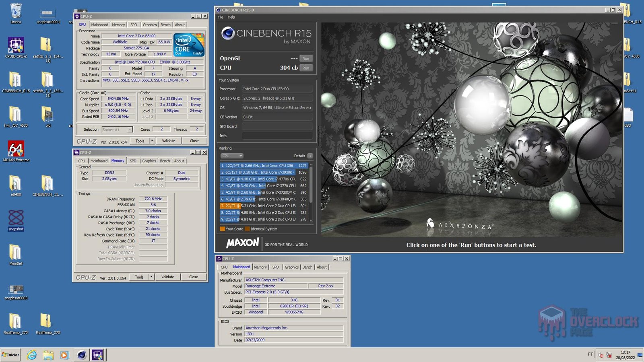Open Internet Explorer from the taskbar
The width and height of the screenshot is (644, 362).
click(31, 355)
